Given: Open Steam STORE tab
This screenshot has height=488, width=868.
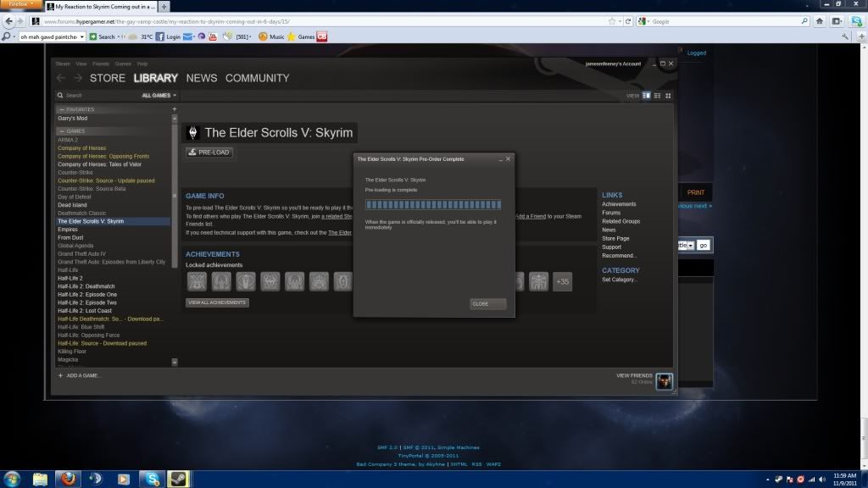Looking at the screenshot, I should pyautogui.click(x=108, y=78).
